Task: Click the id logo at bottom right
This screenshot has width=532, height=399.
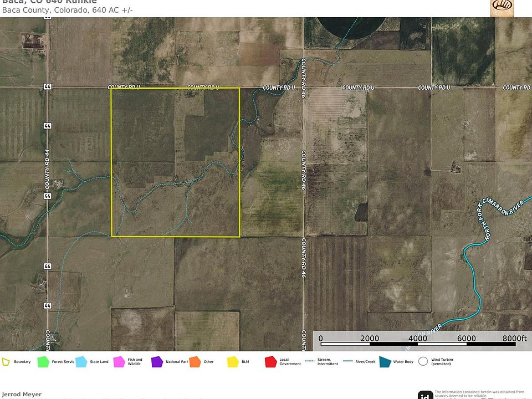Action: click(425, 395)
